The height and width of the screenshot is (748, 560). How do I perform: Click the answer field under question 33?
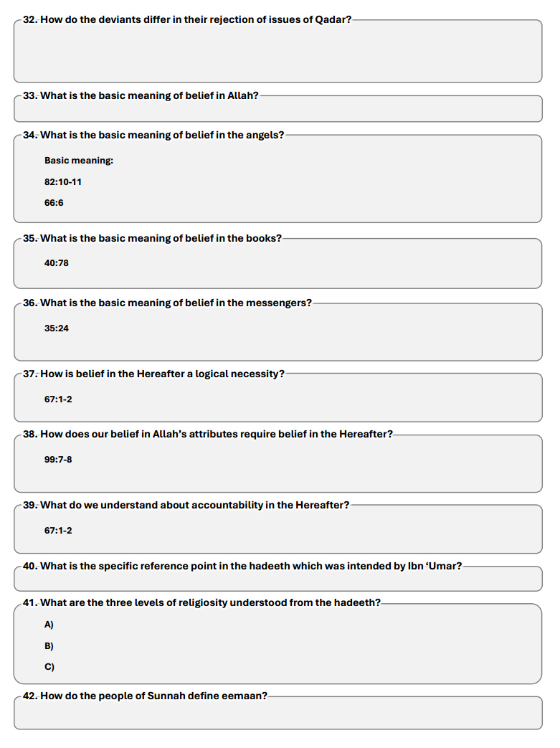pyautogui.click(x=278, y=109)
